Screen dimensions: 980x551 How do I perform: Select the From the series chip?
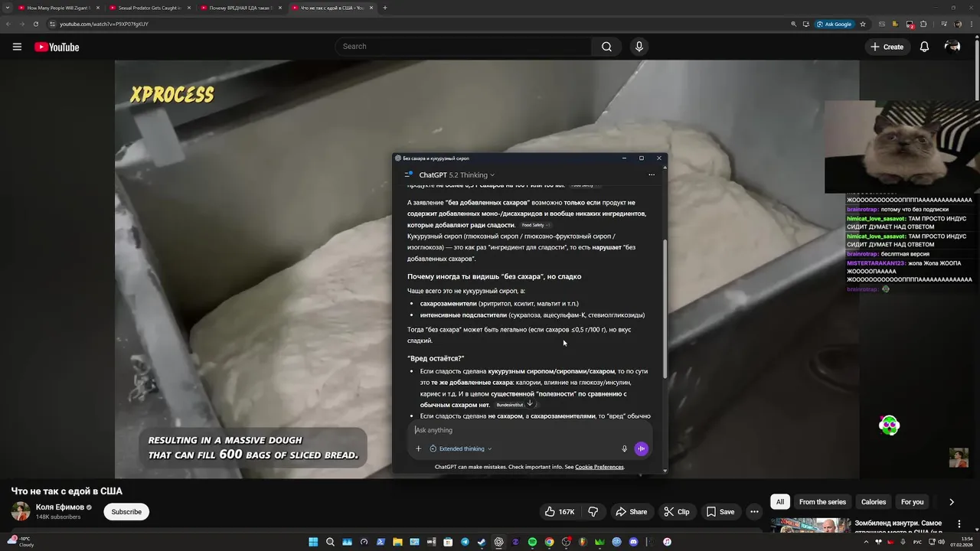822,502
